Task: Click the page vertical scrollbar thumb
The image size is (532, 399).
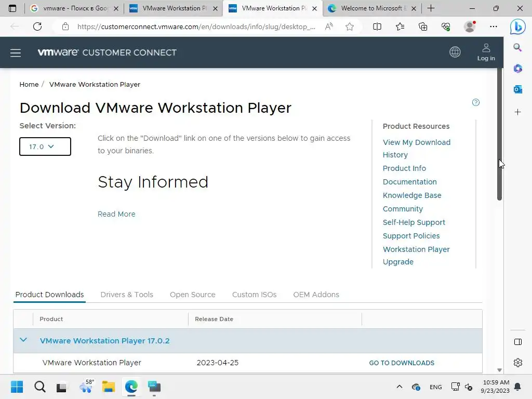Action: pos(499,134)
